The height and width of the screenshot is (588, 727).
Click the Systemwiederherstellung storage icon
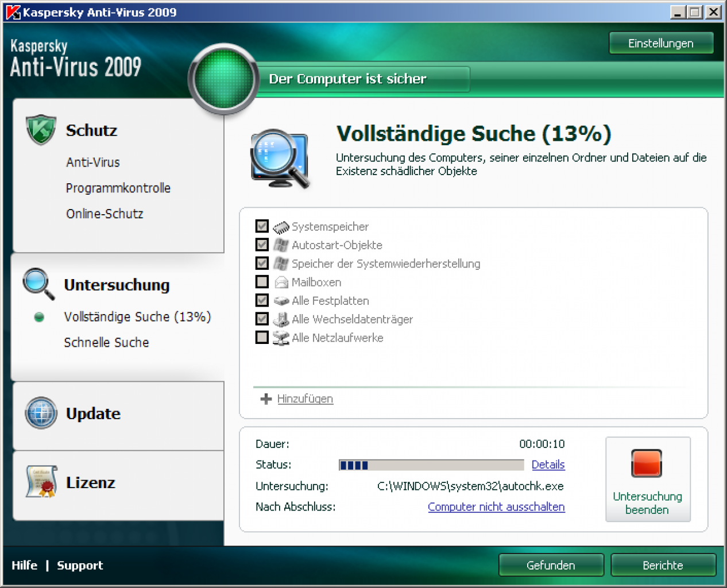[x=281, y=264]
